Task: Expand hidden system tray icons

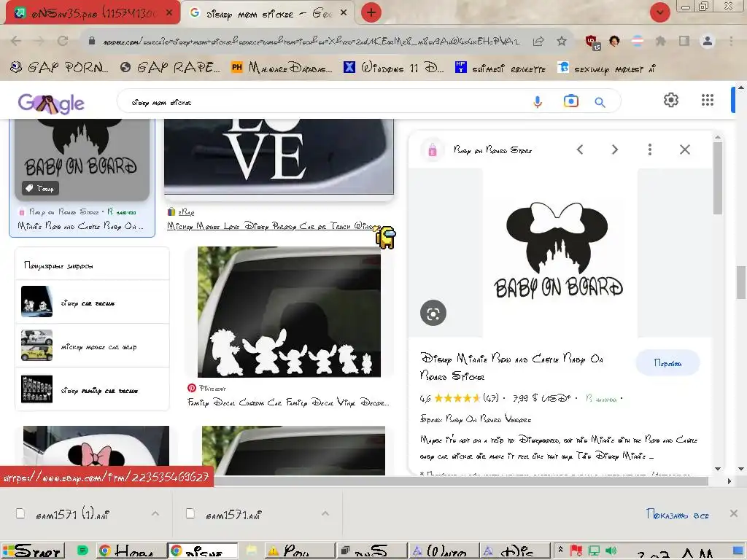Action: [x=560, y=551]
